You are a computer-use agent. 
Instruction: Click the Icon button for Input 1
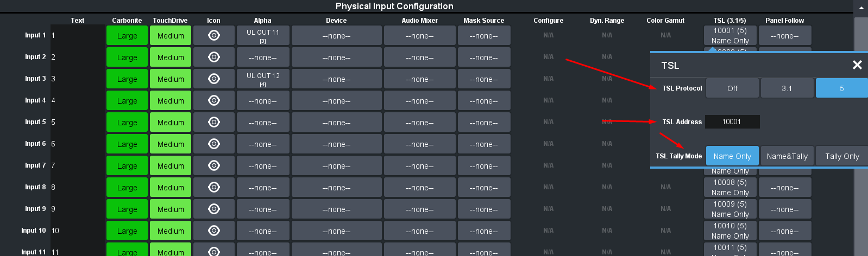tap(214, 36)
